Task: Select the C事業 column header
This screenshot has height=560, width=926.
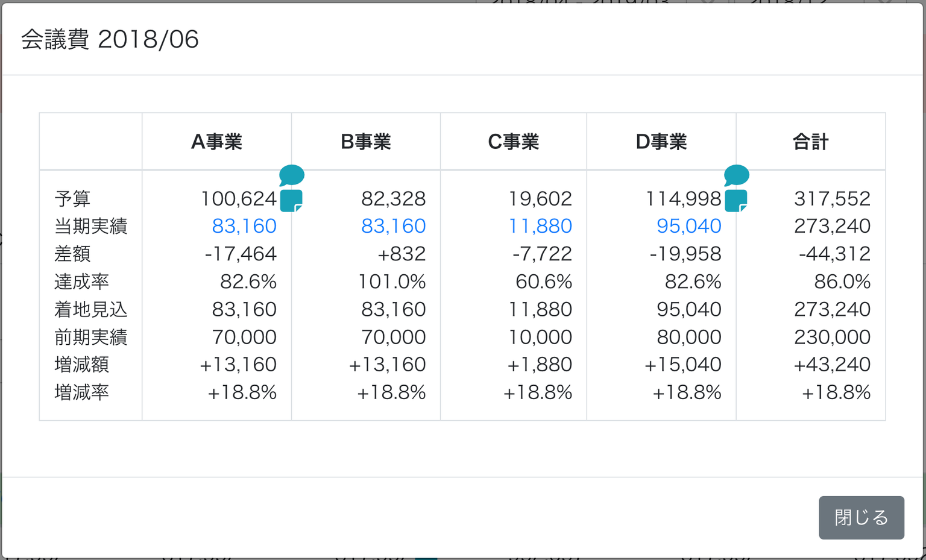Action: click(x=514, y=142)
